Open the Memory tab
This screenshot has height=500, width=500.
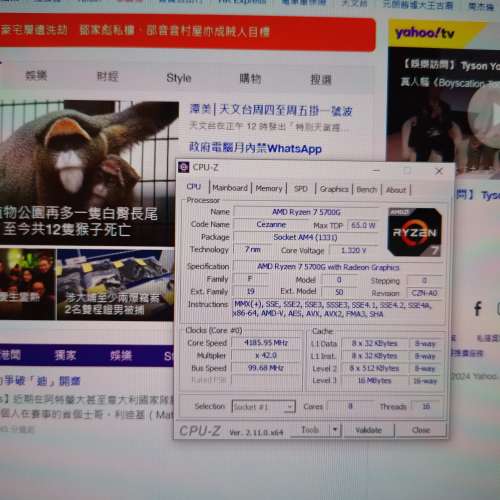coord(269,188)
